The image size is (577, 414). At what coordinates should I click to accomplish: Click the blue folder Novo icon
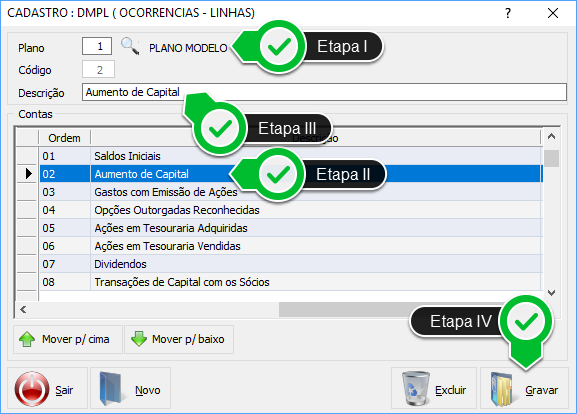110,389
